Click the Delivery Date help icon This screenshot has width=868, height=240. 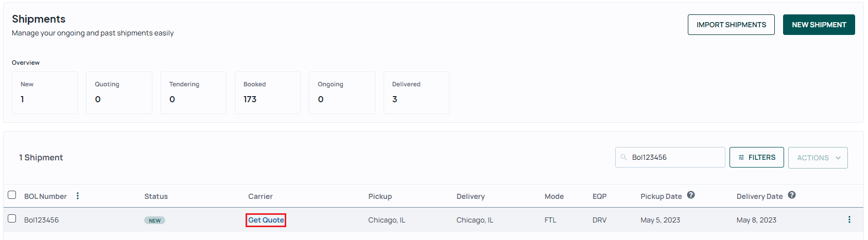click(792, 195)
